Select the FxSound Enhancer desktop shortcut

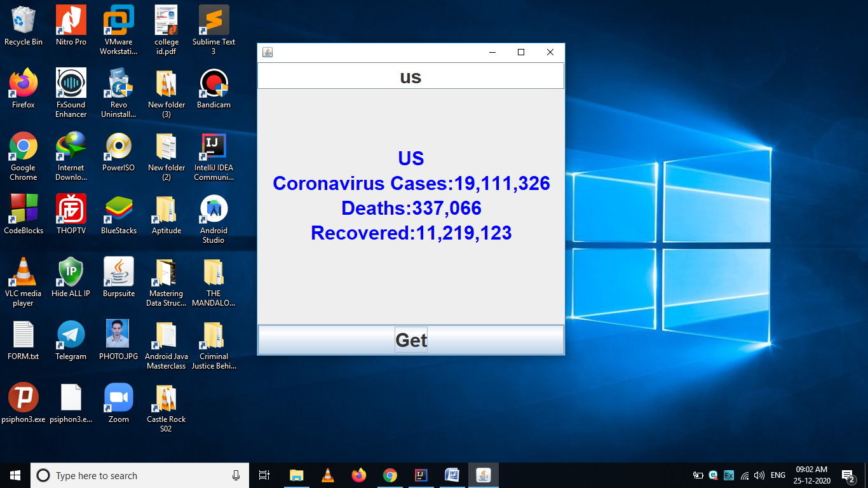(71, 93)
